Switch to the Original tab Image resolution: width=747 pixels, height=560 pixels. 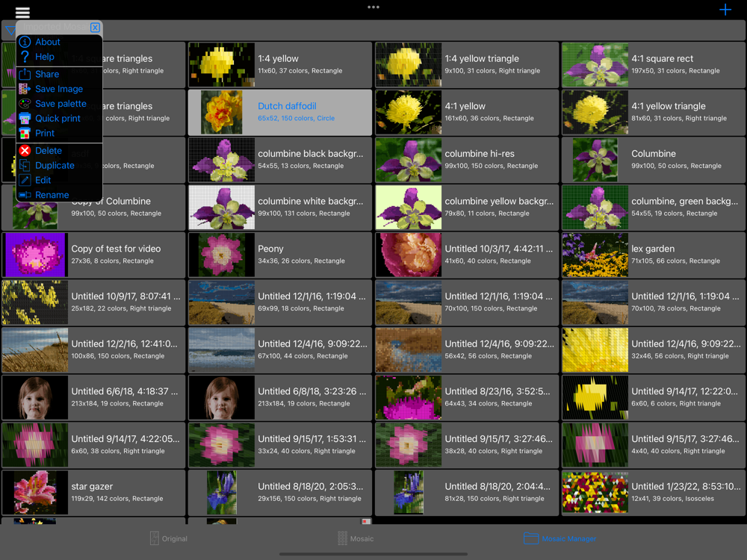[169, 538]
